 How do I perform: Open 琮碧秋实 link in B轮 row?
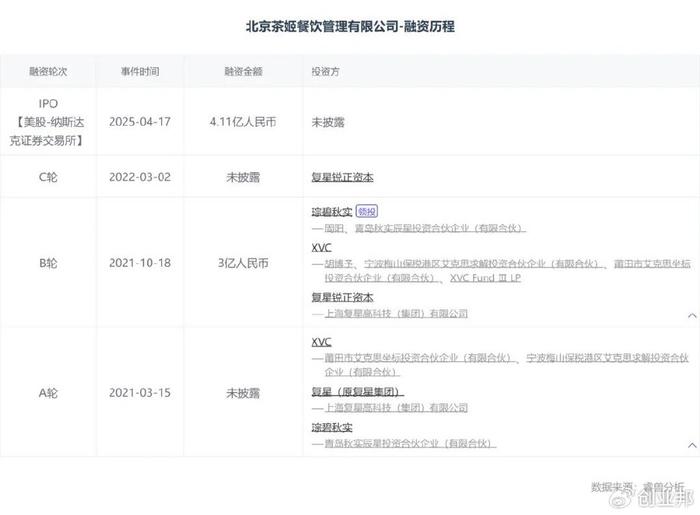tap(332, 212)
